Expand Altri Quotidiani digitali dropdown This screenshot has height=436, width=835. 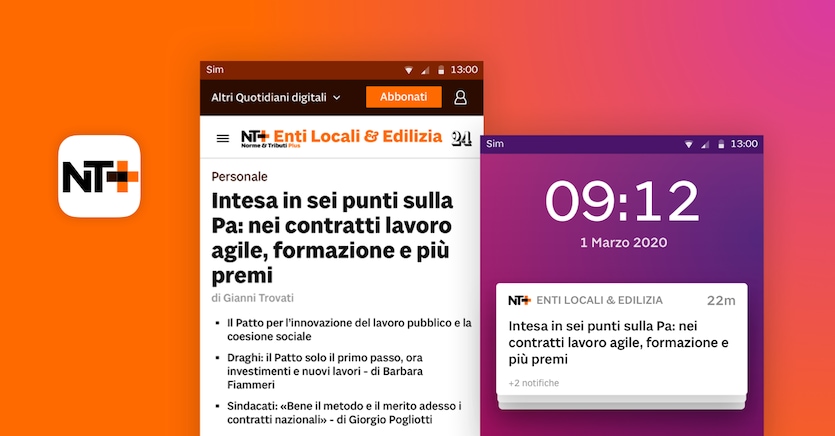coord(275,97)
